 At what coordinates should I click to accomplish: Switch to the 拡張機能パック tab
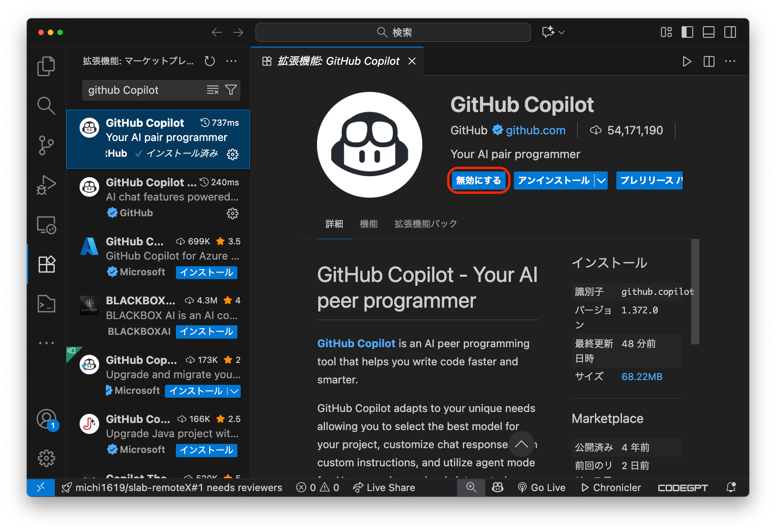[426, 224]
